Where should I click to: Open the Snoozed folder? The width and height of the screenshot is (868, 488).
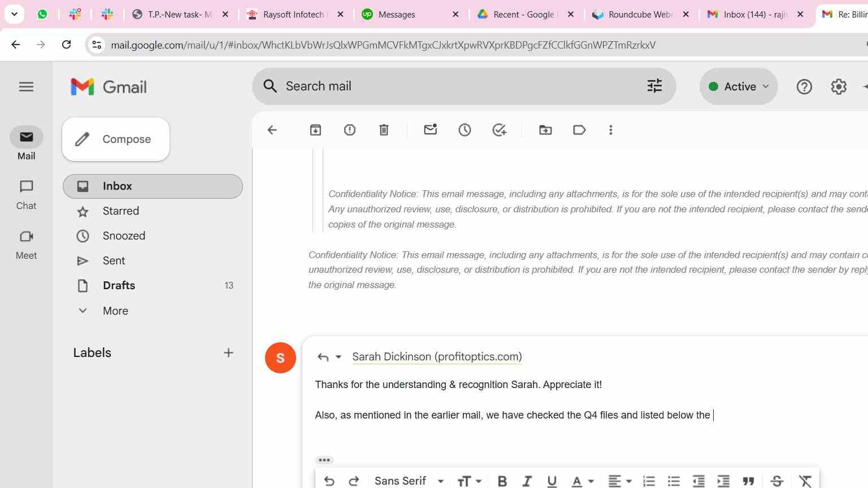point(153,236)
